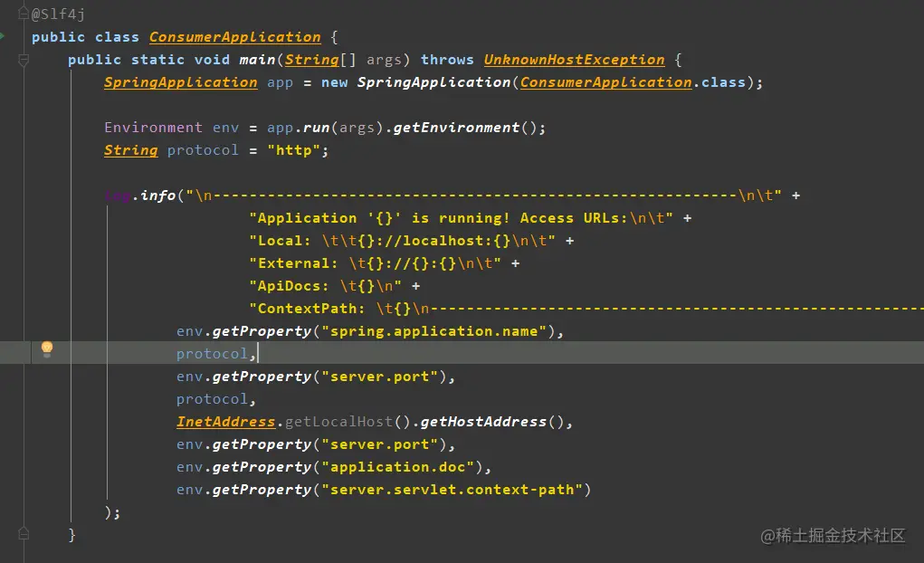The width and height of the screenshot is (924, 563).
Task: Collapse the fold marker beside @Slf4j
Action: tap(24, 13)
